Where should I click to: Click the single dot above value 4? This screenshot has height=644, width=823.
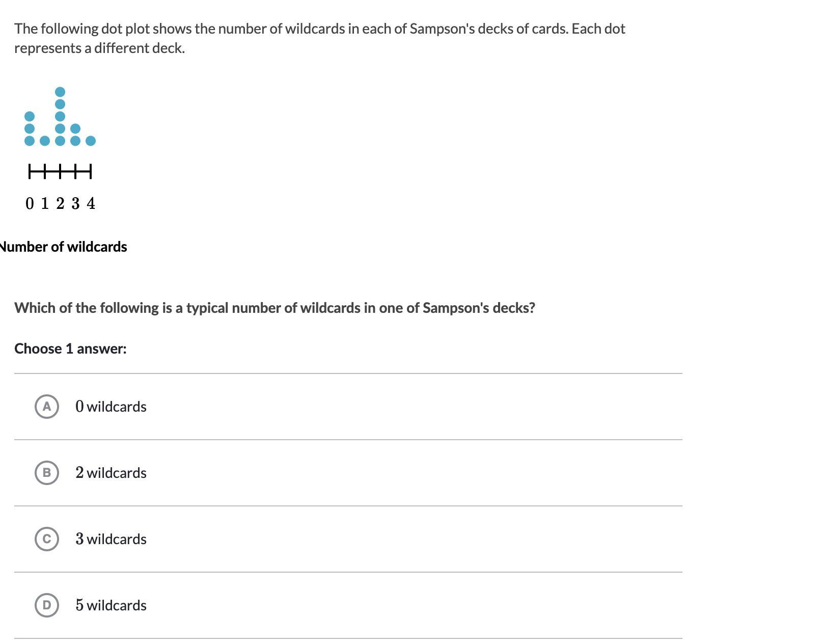pyautogui.click(x=91, y=141)
